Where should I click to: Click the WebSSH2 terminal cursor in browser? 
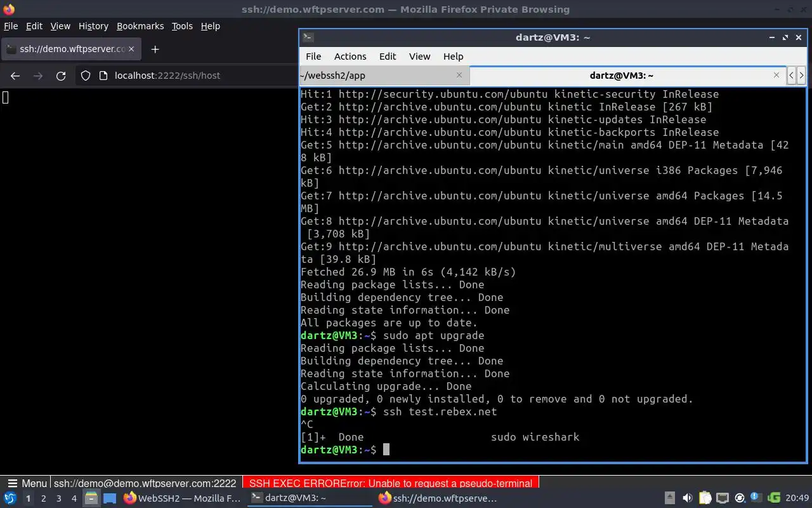(5, 97)
